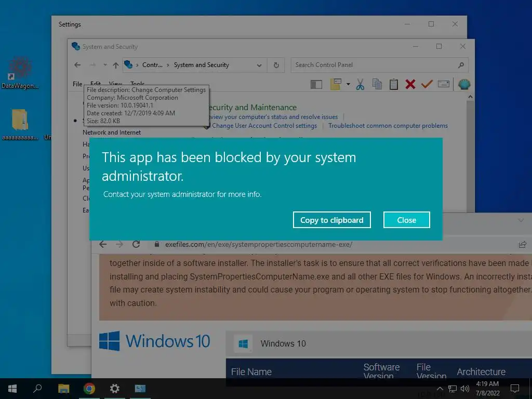Open the File menu in Control Panel
Screen dimensions: 532x399
pos(77,84)
